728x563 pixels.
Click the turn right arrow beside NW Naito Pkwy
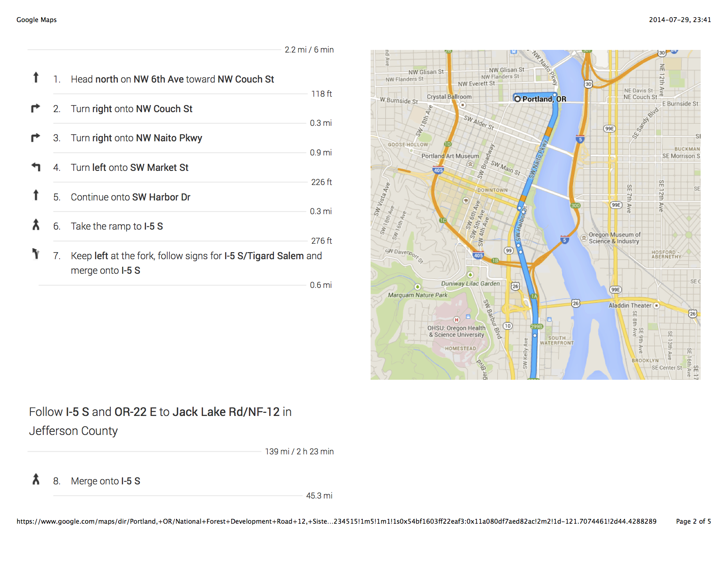coord(36,137)
